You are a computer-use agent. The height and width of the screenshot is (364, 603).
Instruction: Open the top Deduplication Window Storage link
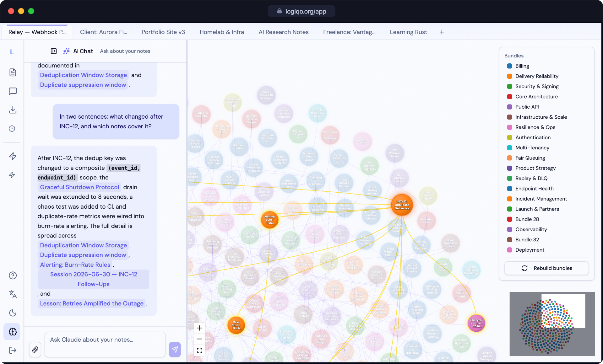pos(84,75)
